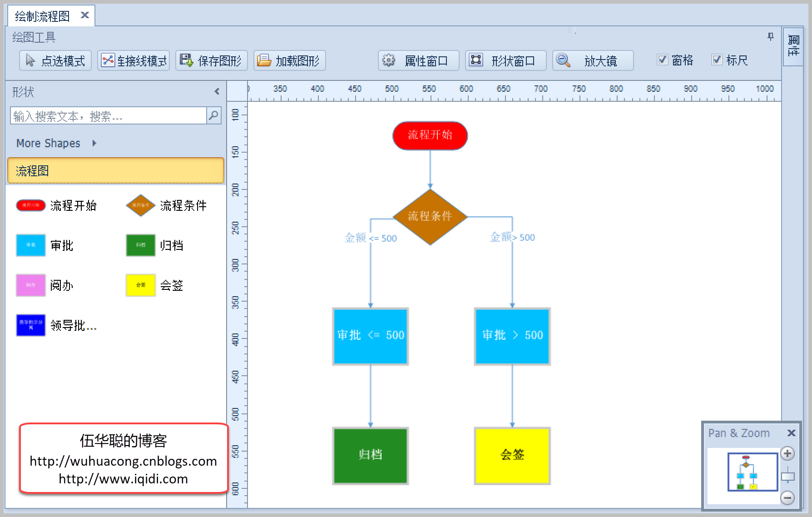
Task: Click the search magnifier icon
Action: [213, 115]
